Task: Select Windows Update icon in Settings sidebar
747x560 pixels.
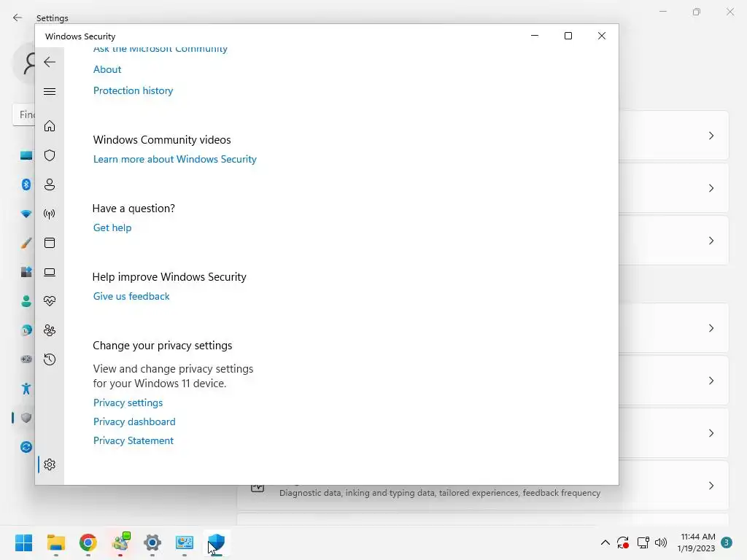Action: (x=26, y=447)
